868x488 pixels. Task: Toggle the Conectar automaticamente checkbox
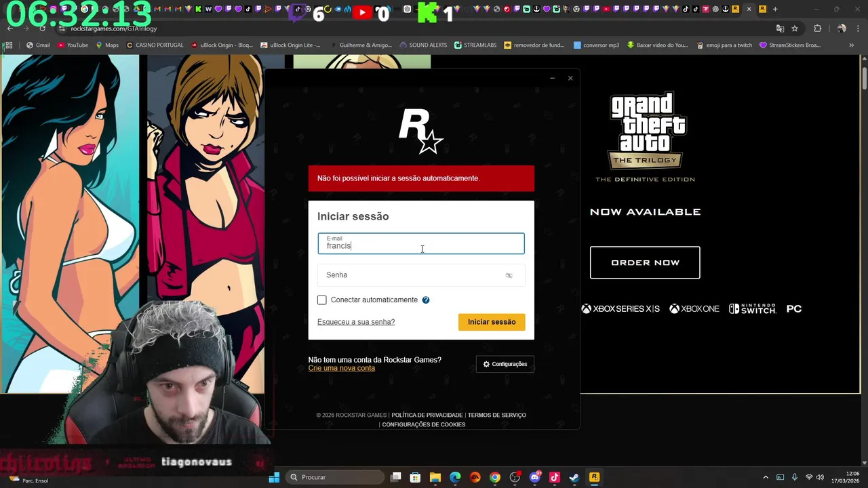tap(322, 300)
